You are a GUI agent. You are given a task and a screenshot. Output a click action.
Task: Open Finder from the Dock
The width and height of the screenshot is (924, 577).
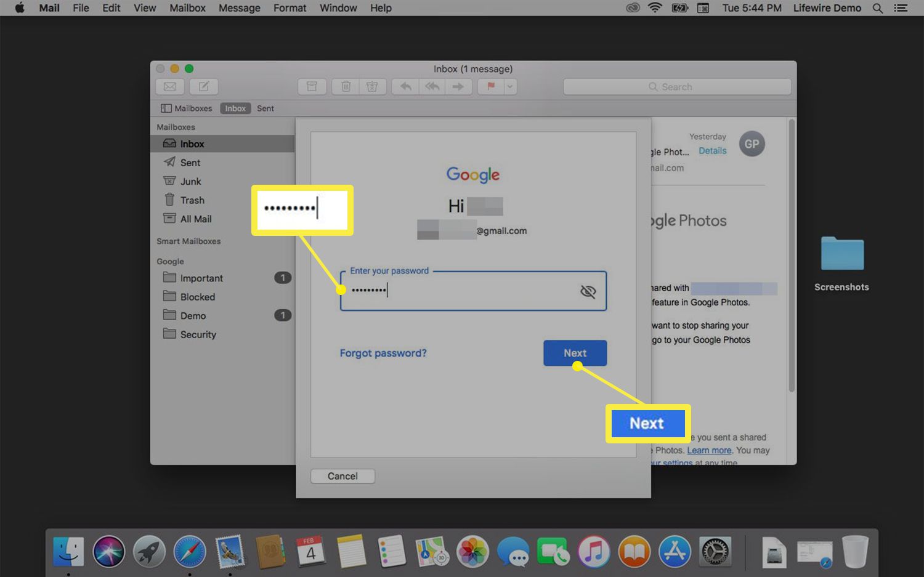pyautogui.click(x=68, y=551)
